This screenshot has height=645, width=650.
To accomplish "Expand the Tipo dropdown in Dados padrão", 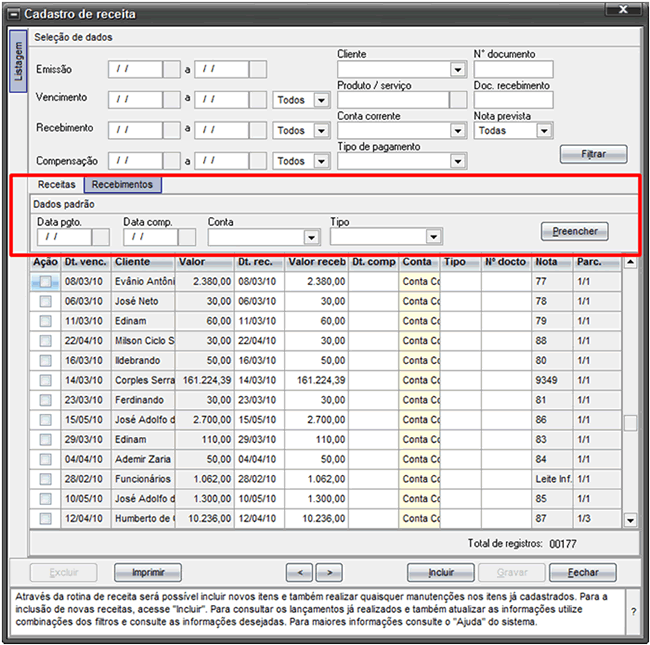I will tap(434, 237).
